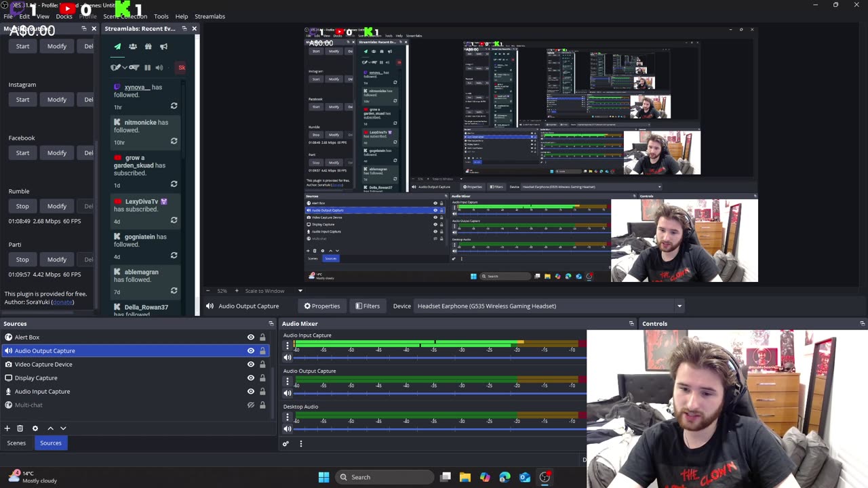The image size is (868, 488).
Task: Open Filters for the selected source
Action: coord(368,306)
